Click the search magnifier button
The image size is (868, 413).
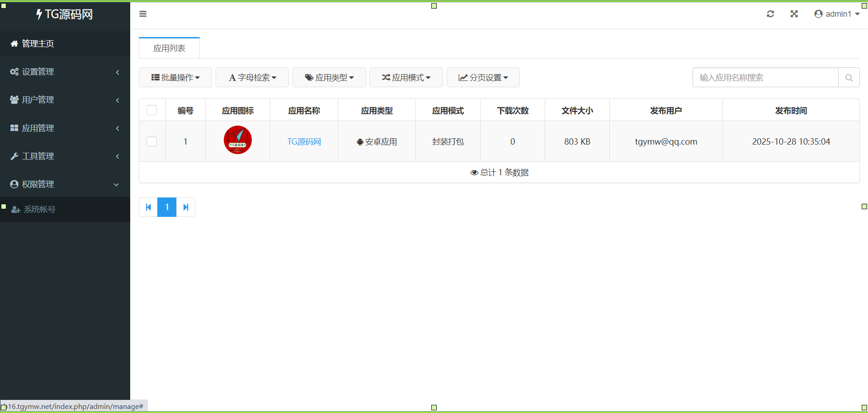click(849, 78)
